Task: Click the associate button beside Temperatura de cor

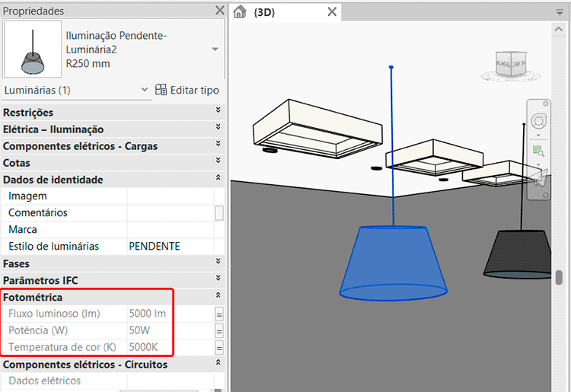Action: tap(219, 348)
